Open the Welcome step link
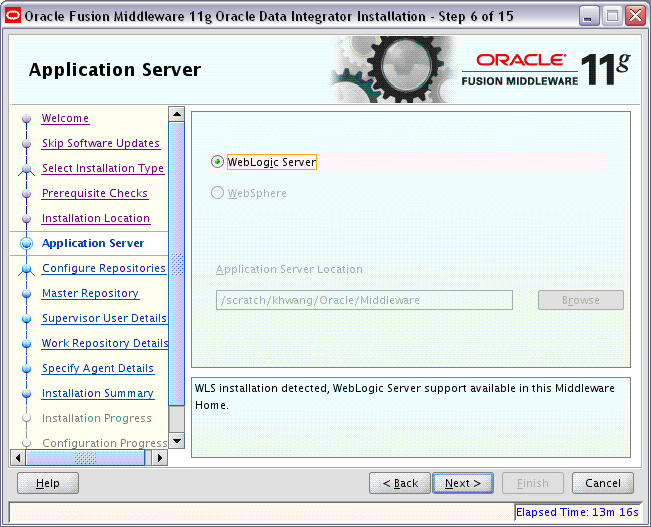The height and width of the screenshot is (527, 651). click(65, 118)
